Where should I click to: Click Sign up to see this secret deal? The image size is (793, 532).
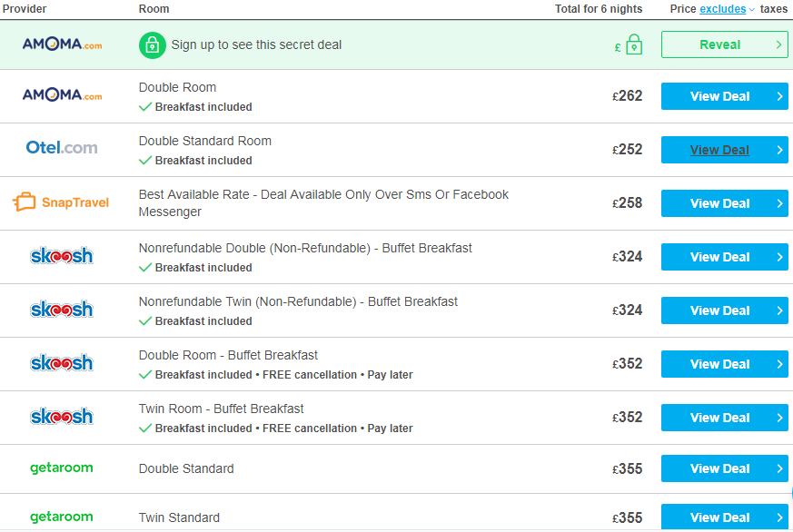[x=256, y=45]
